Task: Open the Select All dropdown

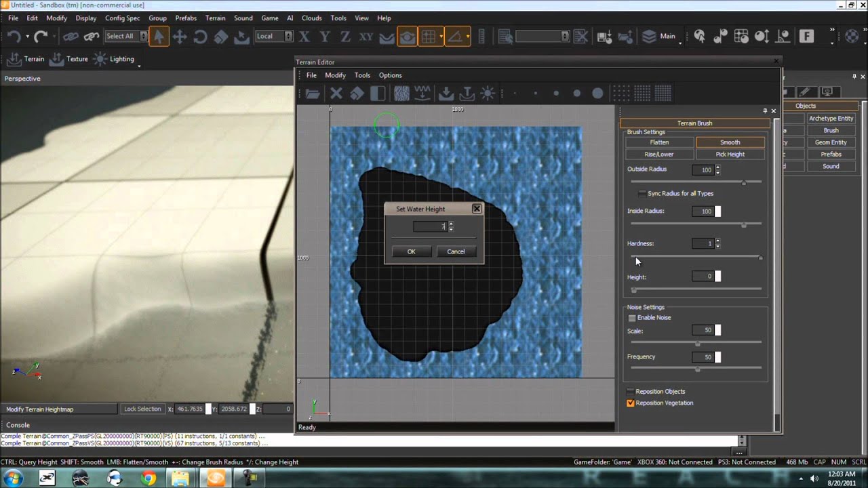Action: point(144,37)
